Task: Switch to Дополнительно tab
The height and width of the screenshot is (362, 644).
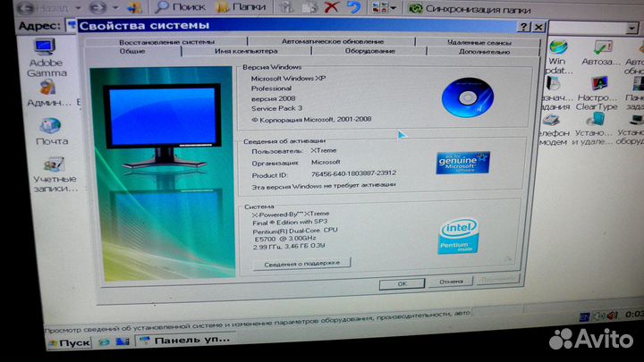Action: point(484,52)
